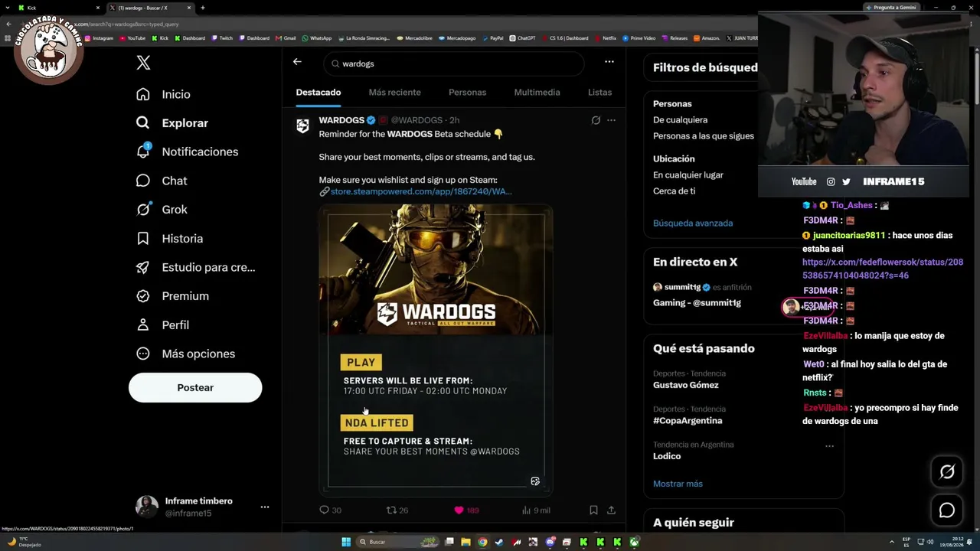The height and width of the screenshot is (551, 980).
Task: Open File Explorer from the taskbar
Action: [x=465, y=542]
